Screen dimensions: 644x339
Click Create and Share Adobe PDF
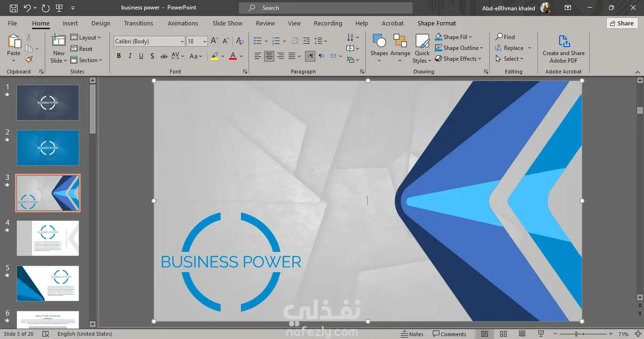(563, 49)
